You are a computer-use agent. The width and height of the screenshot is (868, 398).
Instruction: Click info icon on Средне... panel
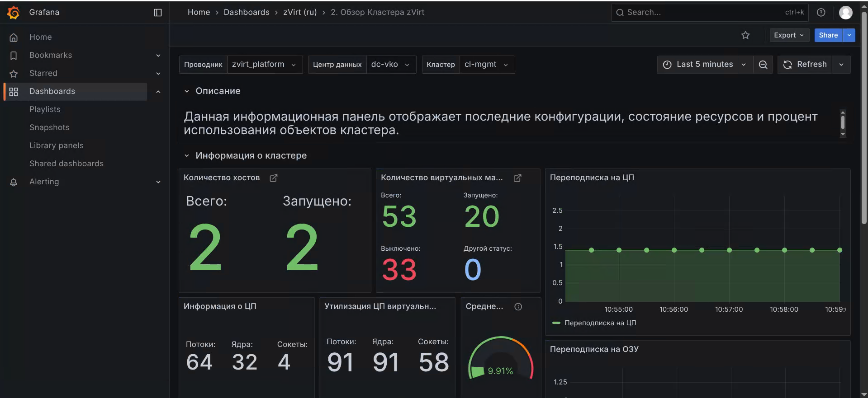point(518,307)
